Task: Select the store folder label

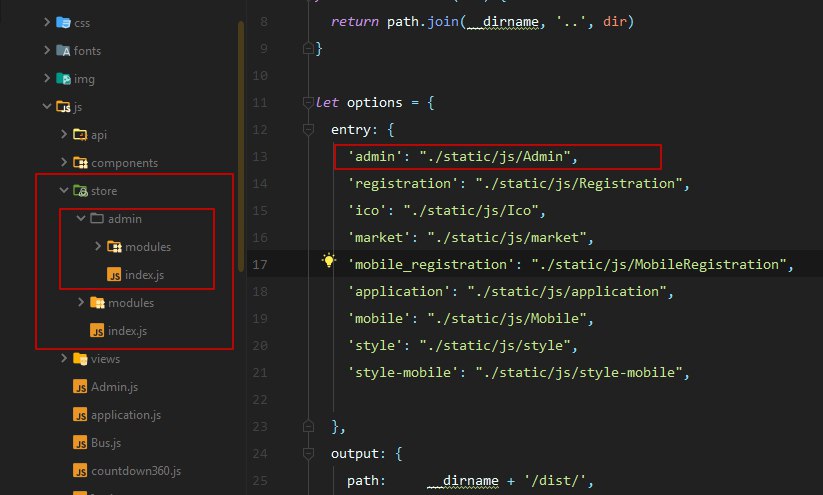Action: pos(104,191)
